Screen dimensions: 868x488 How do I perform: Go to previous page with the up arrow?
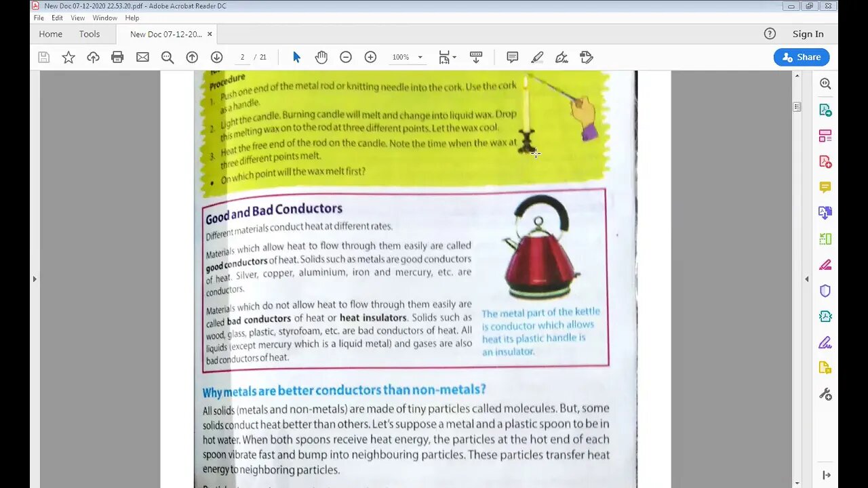coord(192,58)
